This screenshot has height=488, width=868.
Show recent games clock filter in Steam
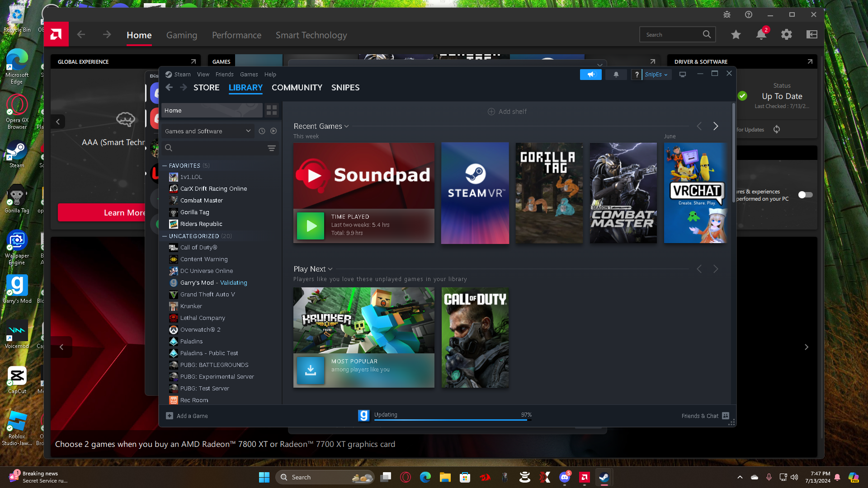[x=262, y=131]
